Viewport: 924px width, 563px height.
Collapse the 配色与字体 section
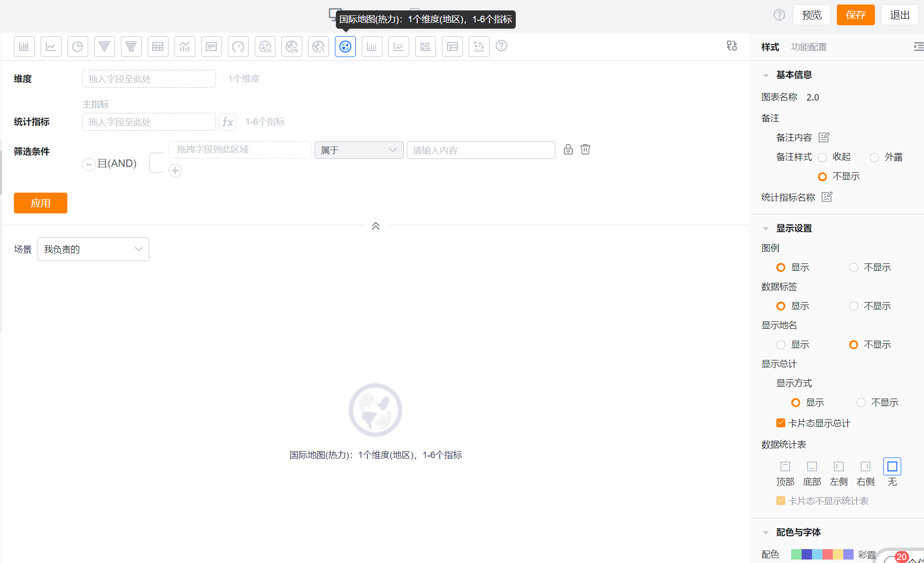pos(766,533)
